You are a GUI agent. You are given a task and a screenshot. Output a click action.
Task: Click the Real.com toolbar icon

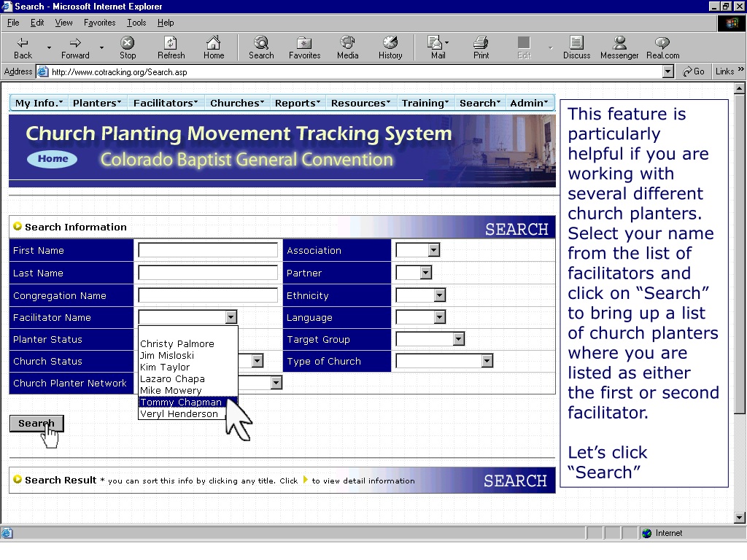click(662, 47)
